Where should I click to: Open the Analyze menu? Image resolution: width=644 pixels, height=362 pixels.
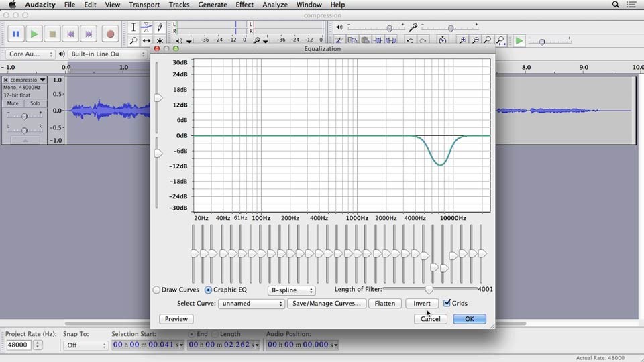tap(275, 5)
